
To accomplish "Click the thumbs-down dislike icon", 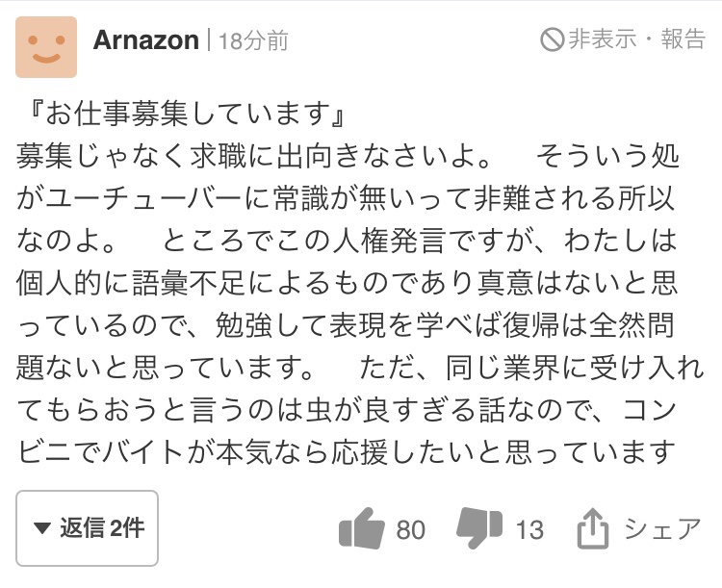I will [478, 528].
